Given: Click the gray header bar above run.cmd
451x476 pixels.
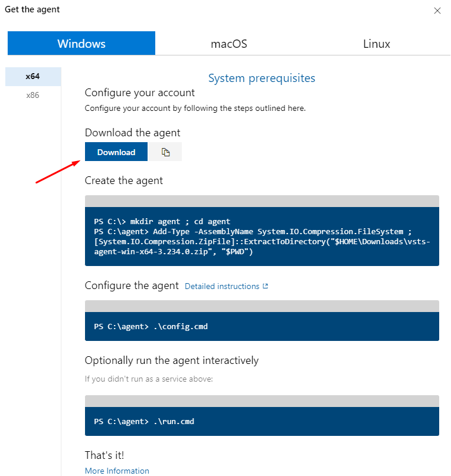Looking at the screenshot, I should tap(262, 401).
